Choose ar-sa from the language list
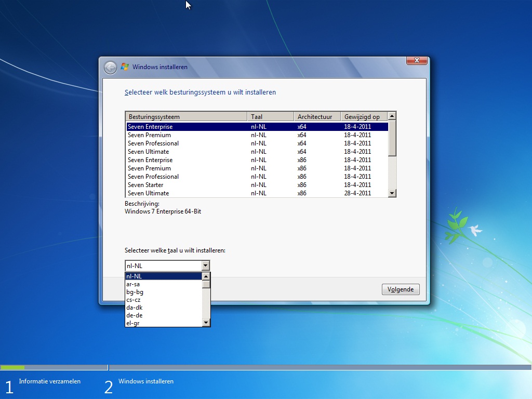Viewport: 532px width, 399px height. (x=164, y=284)
